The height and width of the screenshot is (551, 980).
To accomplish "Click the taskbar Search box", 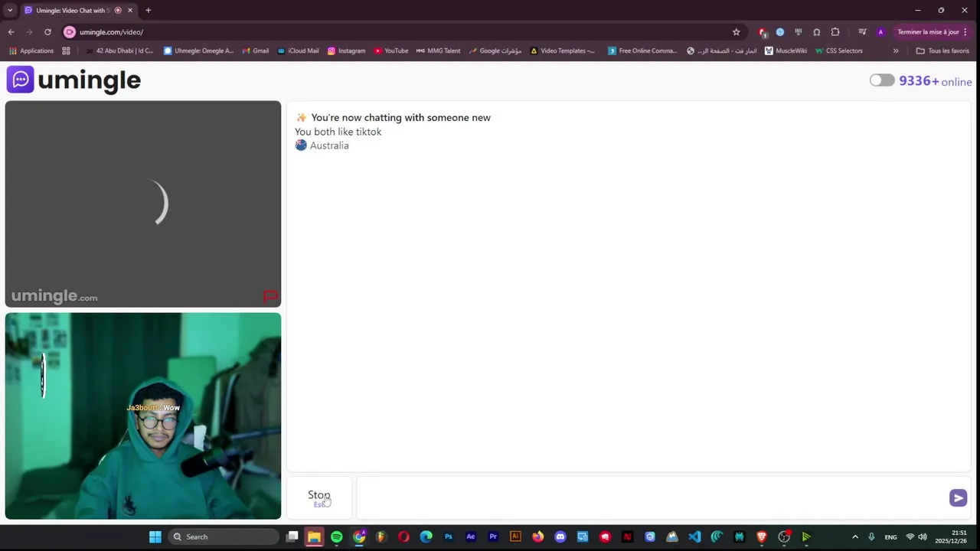I will (x=224, y=536).
